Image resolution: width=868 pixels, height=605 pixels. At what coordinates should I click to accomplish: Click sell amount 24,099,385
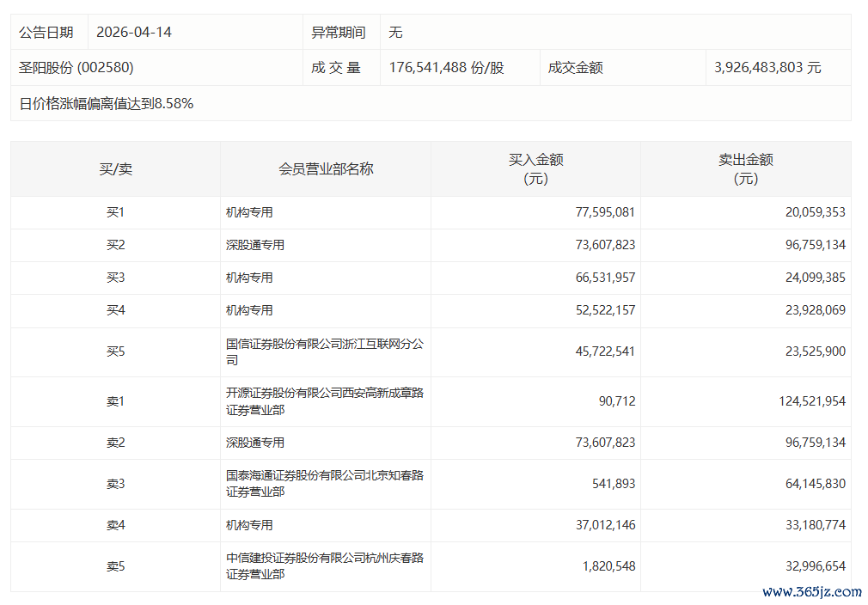coord(816,278)
